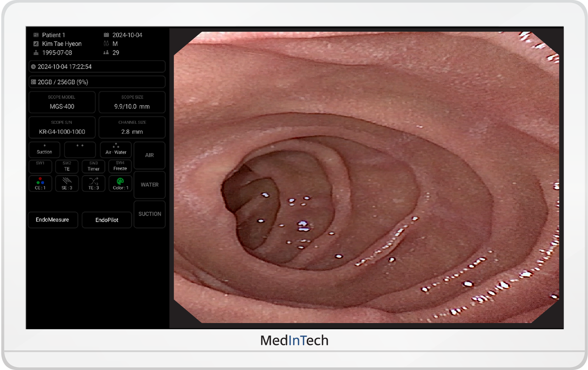Activate the SW4 Freeze switch
Screen dimensions: 588x370
pos(120,166)
